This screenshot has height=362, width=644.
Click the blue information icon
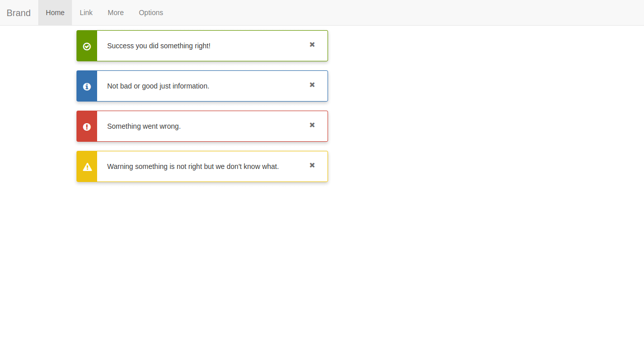point(87,86)
